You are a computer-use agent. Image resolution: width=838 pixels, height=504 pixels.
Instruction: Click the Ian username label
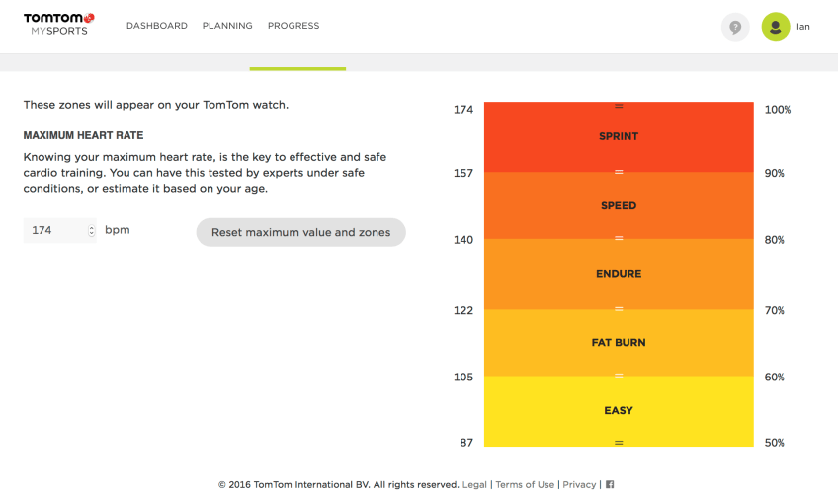(x=803, y=27)
